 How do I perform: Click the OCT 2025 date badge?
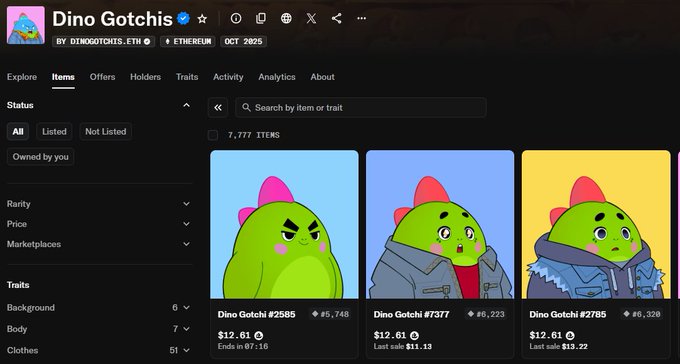[243, 42]
